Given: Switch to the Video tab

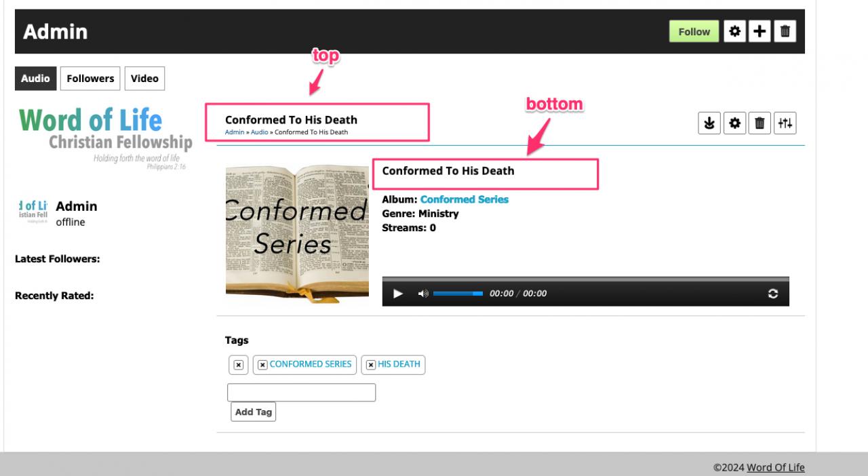Looking at the screenshot, I should point(144,79).
